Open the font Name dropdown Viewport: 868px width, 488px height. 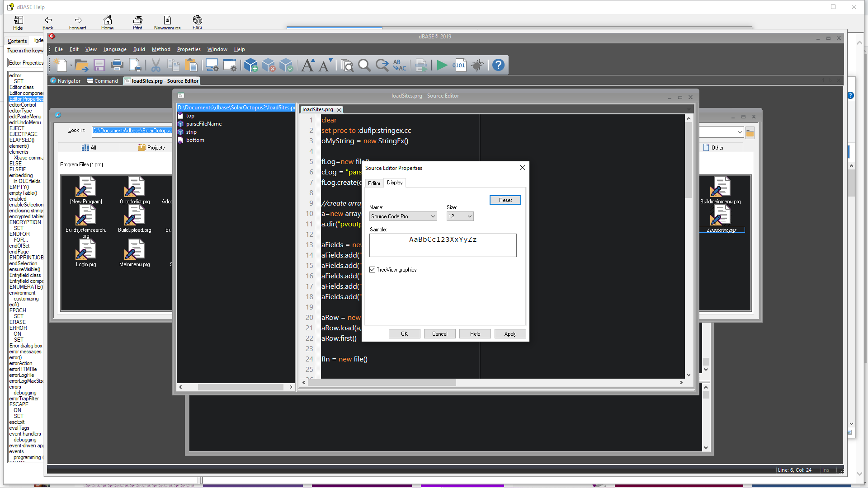433,216
